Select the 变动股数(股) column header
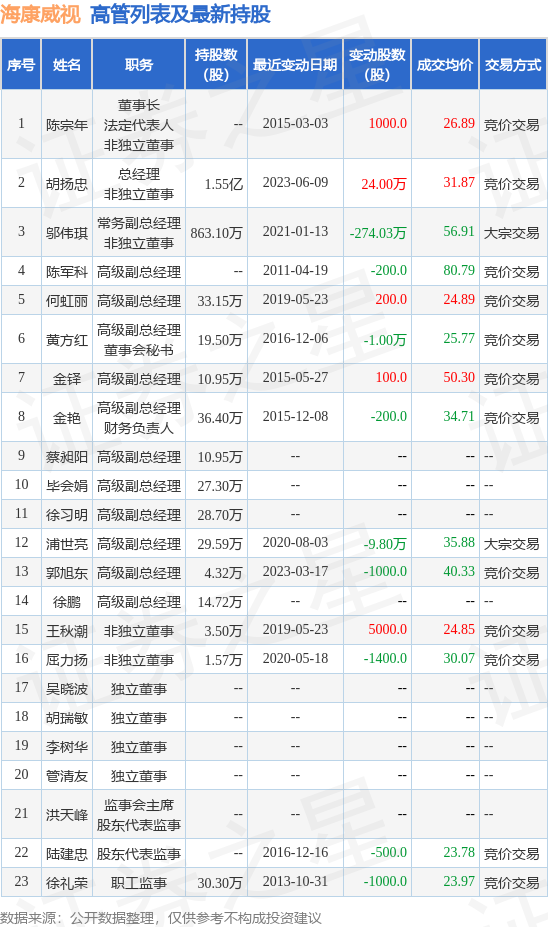Viewport: 548px width, 927px height. pos(377,64)
